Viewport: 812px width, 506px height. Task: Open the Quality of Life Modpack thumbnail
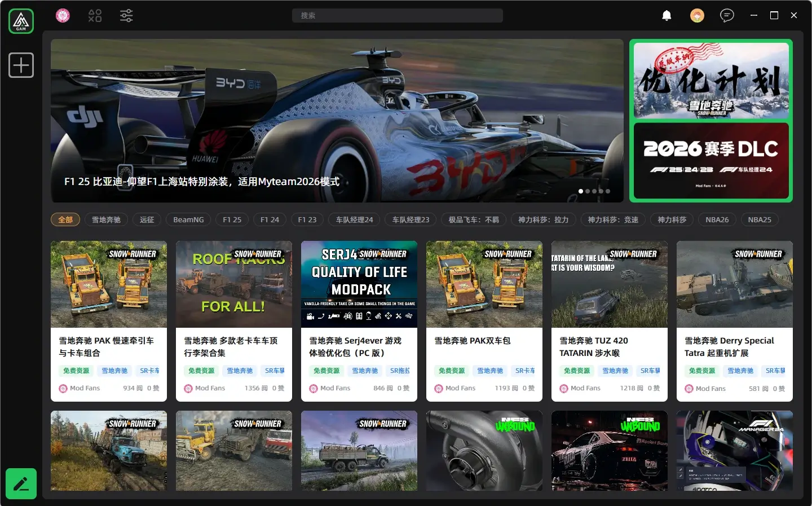pyautogui.click(x=359, y=284)
